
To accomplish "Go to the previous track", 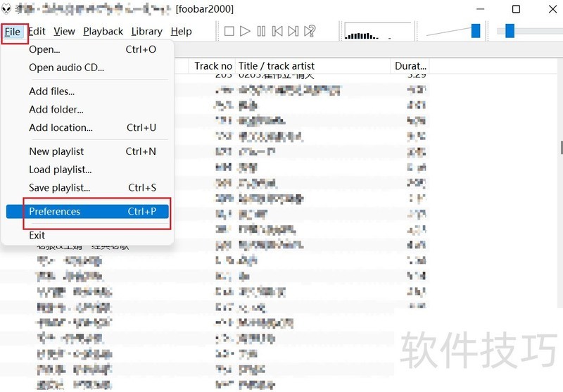I will 277,31.
